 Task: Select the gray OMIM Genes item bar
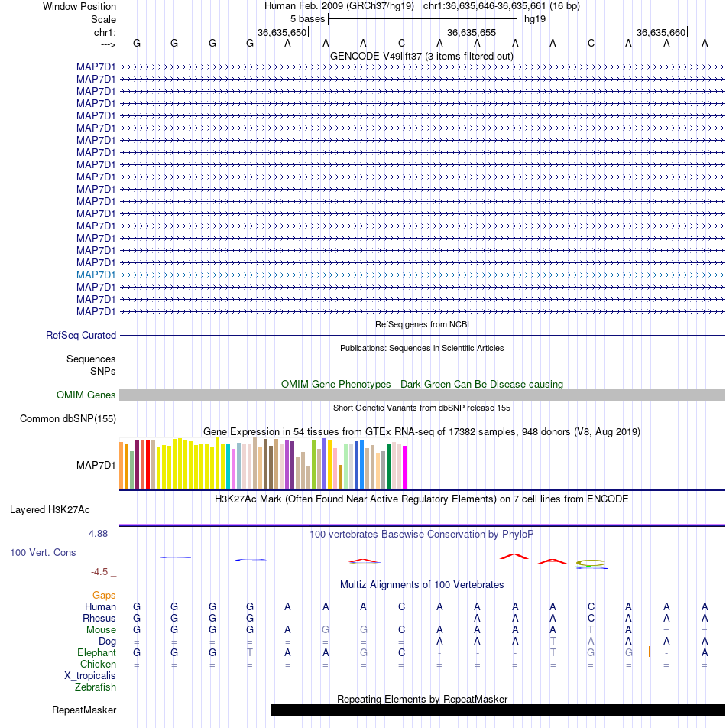tap(422, 395)
